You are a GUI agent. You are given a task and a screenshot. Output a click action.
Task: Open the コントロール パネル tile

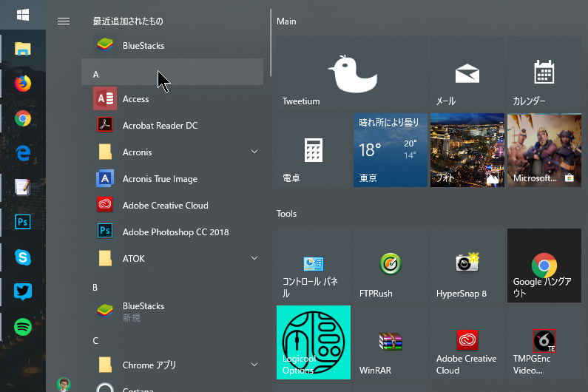tap(314, 266)
